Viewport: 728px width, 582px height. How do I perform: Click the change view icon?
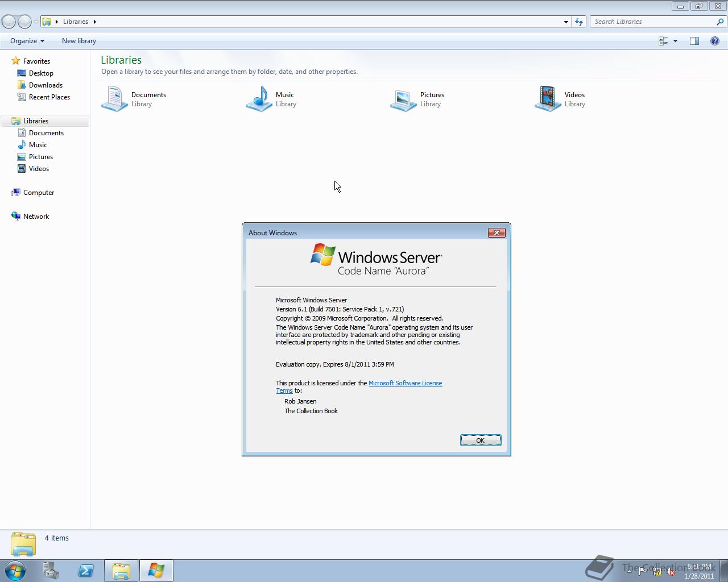coord(663,41)
